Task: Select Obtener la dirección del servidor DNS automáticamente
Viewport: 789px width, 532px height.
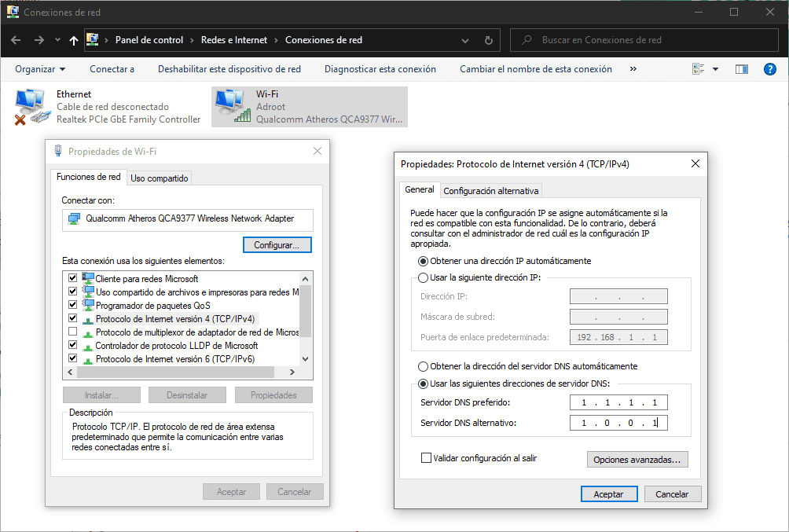Action: point(423,366)
